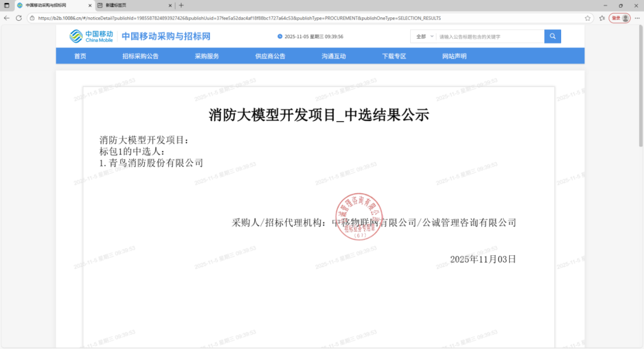Click the address bar URL
644x349 pixels.
240,18
